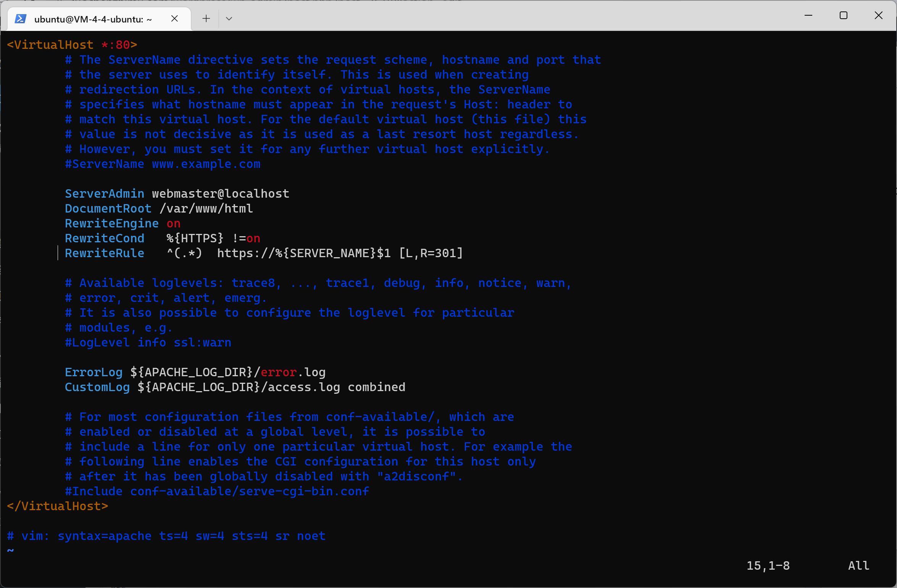Click the RewriteRule directive

click(105, 253)
